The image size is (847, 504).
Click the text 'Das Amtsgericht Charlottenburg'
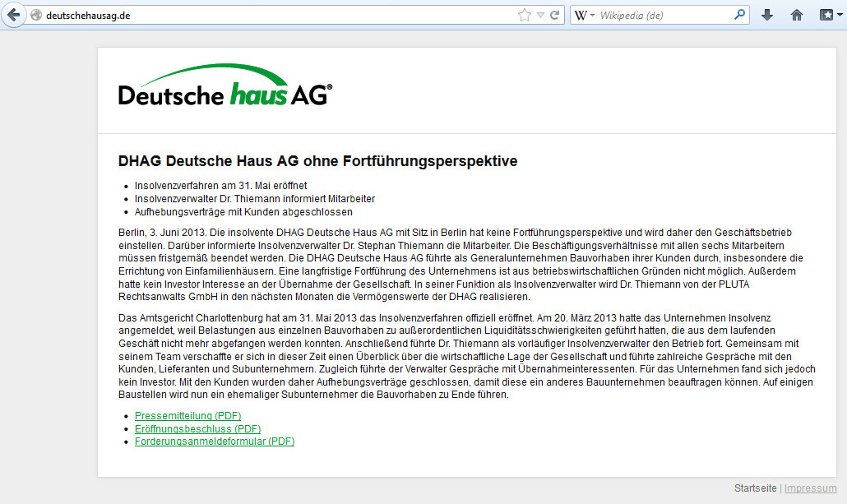[190, 318]
